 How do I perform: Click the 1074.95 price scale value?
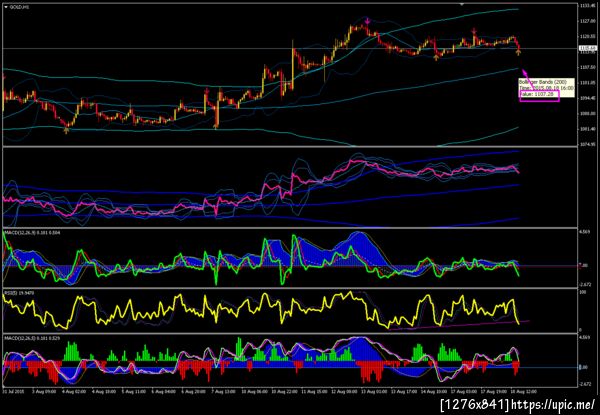point(588,144)
